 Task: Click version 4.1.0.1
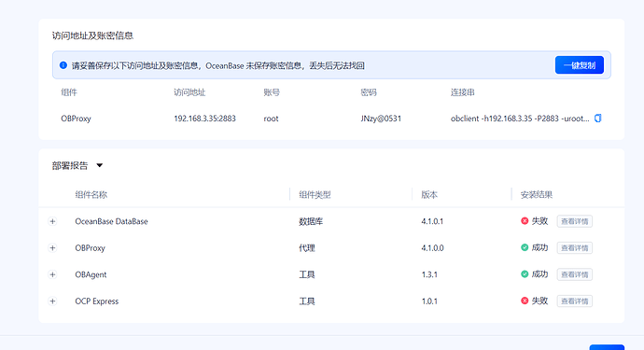(x=432, y=221)
